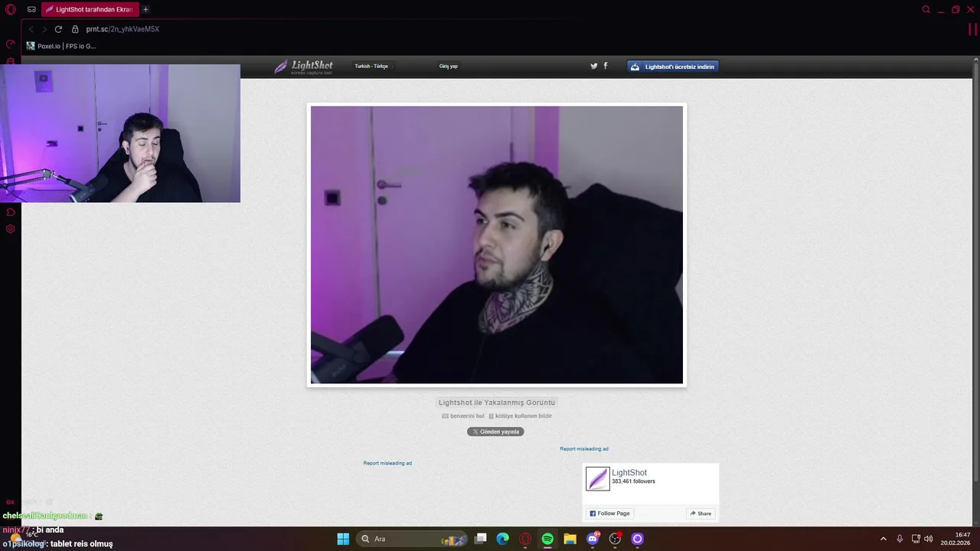Open the Opera search icon at top right
This screenshot has width=980, height=551.
coord(926,10)
